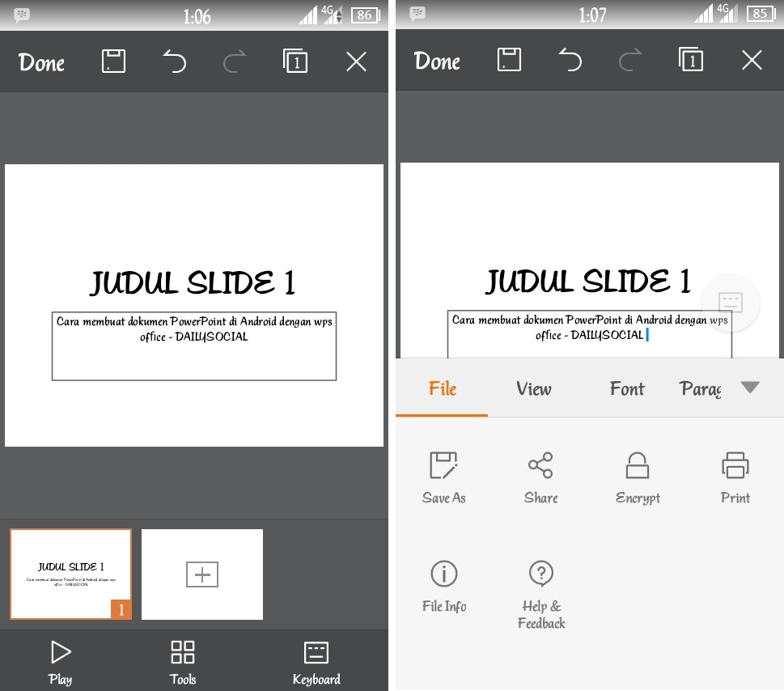Click the subtitle text box in right slide
The height and width of the screenshot is (691, 784).
[590, 333]
